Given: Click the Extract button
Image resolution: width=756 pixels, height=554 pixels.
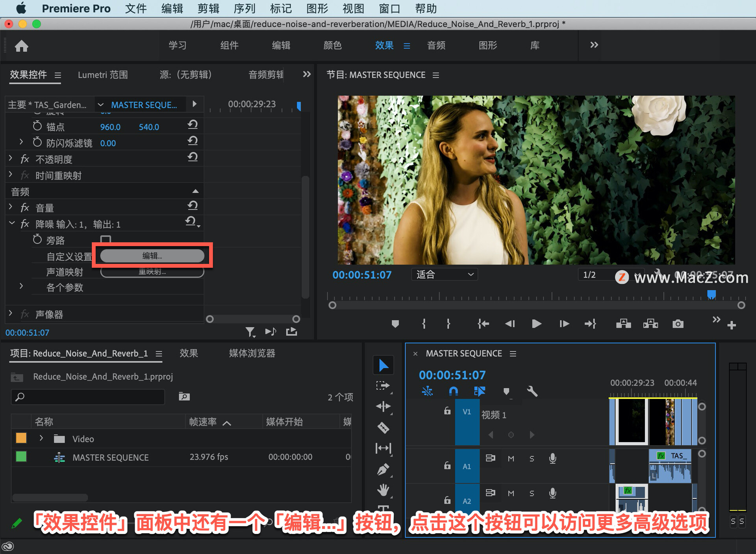Looking at the screenshot, I should pos(650,324).
